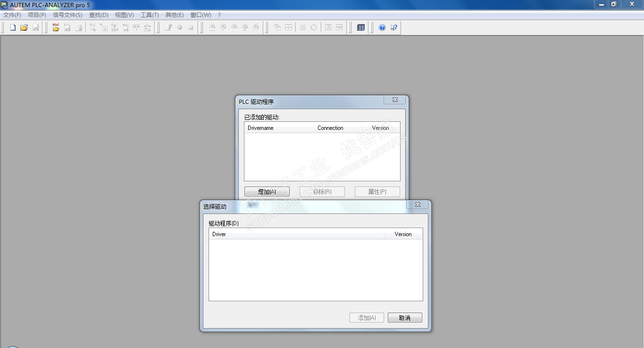This screenshot has width=644, height=348.
Task: Click the Version column header in PLC 驱动程序 dialog
Action: (380, 128)
